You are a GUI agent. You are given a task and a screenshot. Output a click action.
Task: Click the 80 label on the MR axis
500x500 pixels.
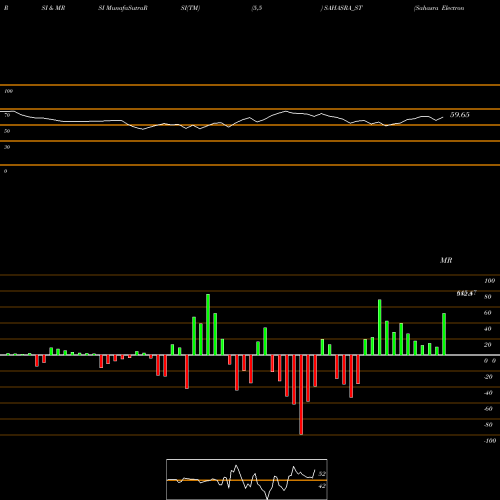488,297
